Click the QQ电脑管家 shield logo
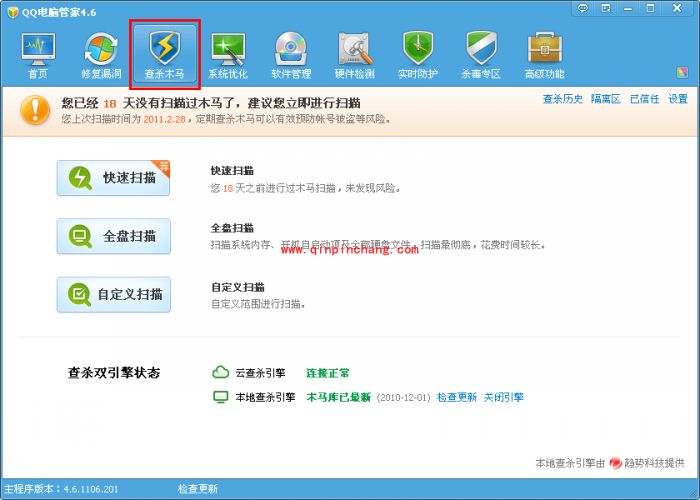 [x=12, y=12]
